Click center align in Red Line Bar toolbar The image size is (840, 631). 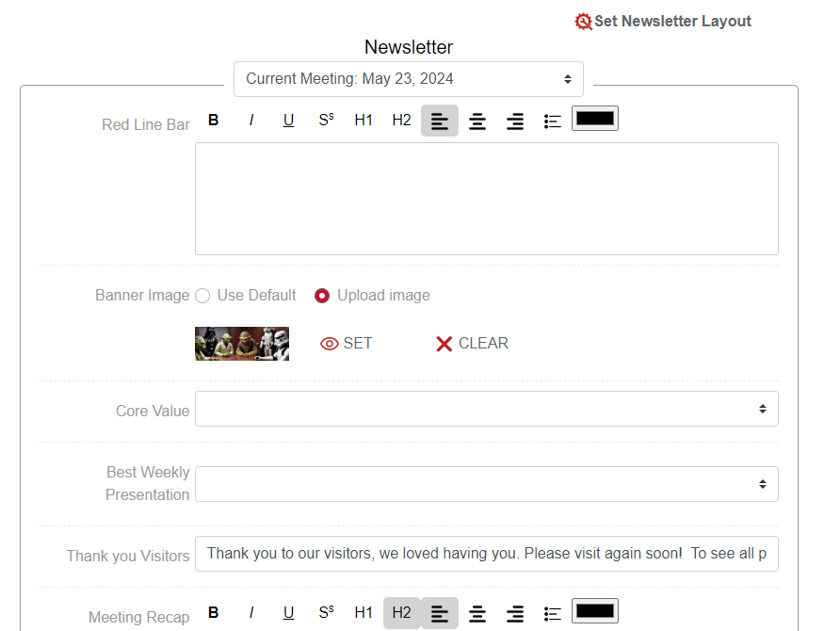pos(477,121)
